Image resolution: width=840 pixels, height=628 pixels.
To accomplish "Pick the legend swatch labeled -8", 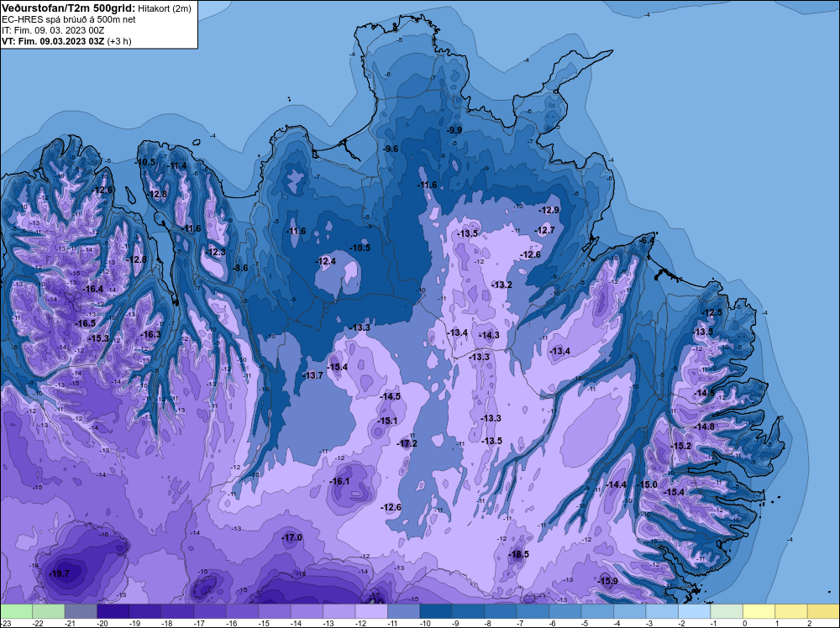I will click(501, 611).
